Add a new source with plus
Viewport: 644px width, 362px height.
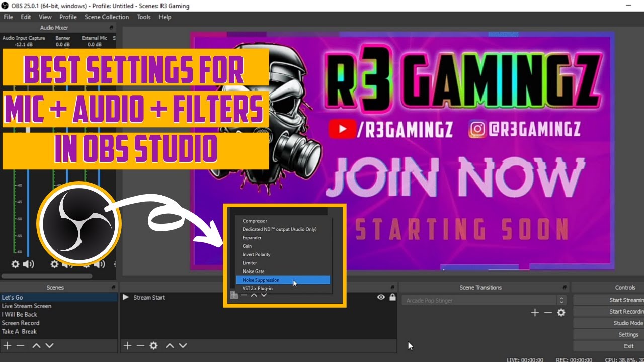pos(127,345)
